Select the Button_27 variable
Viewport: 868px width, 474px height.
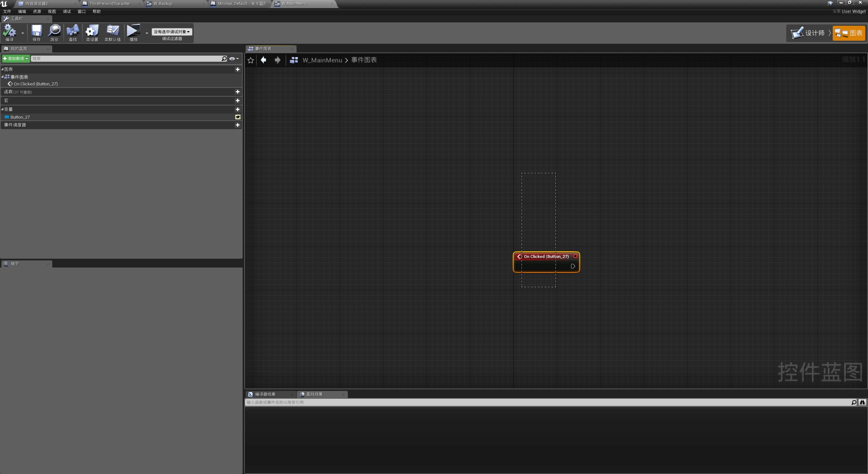[x=20, y=117]
